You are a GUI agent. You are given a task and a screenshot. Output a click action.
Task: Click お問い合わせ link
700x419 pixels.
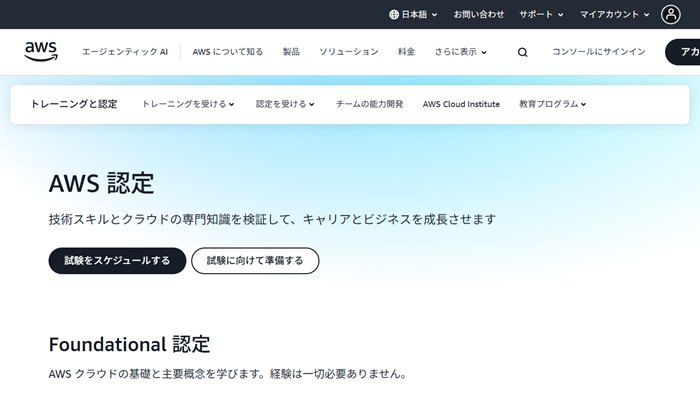pyautogui.click(x=479, y=15)
